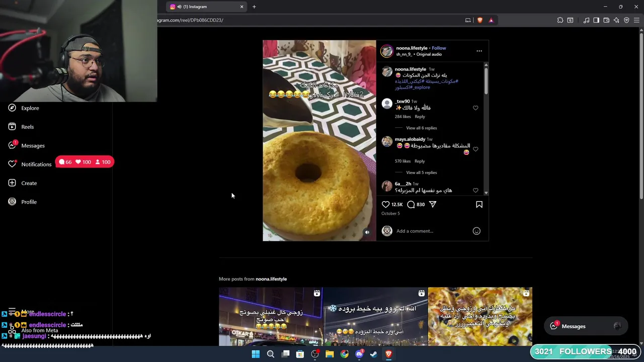Click the browser address bar URL
The width and height of the screenshot is (644, 362).
pyautogui.click(x=190, y=20)
